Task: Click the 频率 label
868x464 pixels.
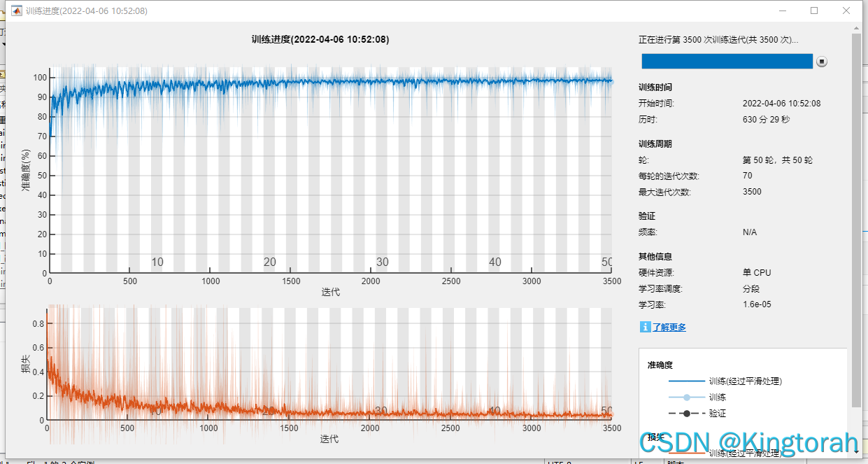Action: pos(648,232)
